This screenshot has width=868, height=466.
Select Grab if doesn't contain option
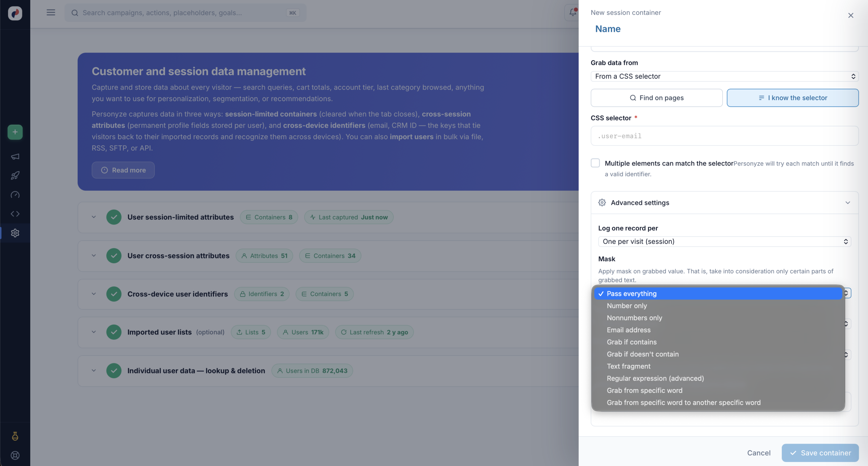coord(718,354)
